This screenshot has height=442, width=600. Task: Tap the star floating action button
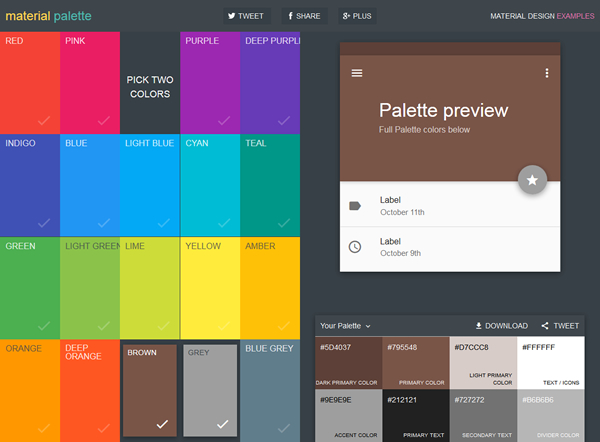tap(532, 179)
